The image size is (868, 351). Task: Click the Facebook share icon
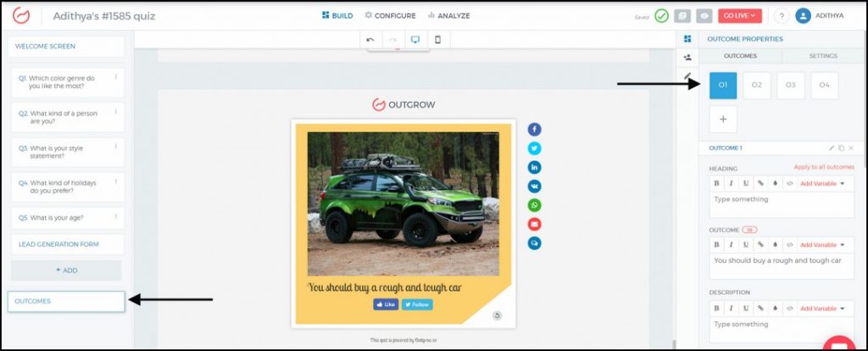tap(535, 130)
